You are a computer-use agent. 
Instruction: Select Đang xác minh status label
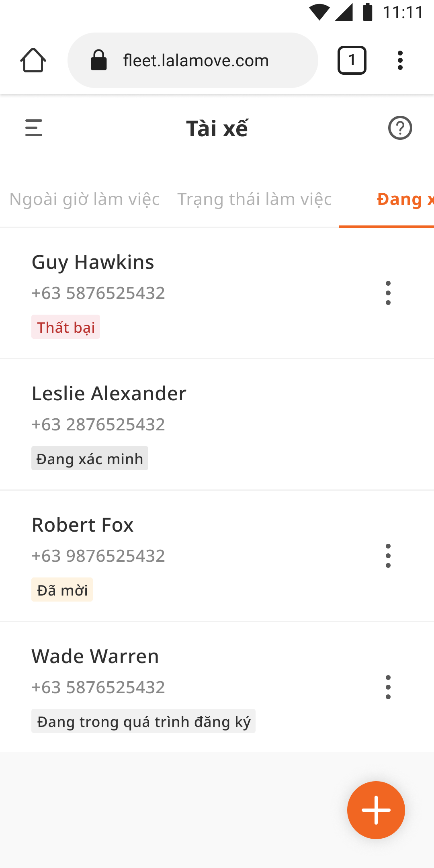point(90,458)
